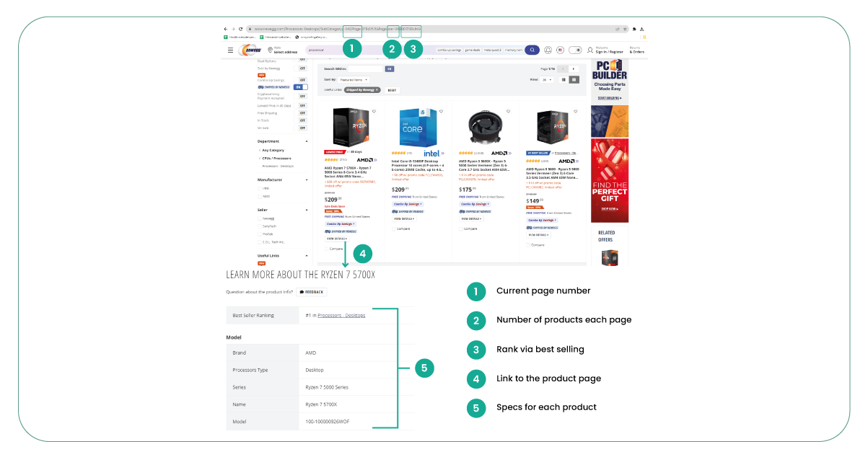Screen dimensions: 868x457
Task: Collapse the Department filter section
Action: (x=307, y=141)
